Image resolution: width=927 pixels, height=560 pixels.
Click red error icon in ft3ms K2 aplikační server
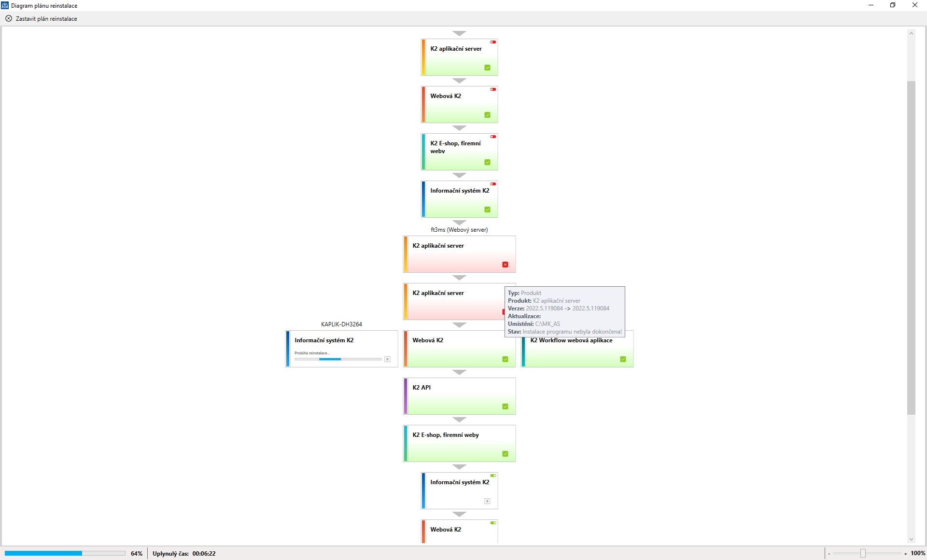[505, 265]
